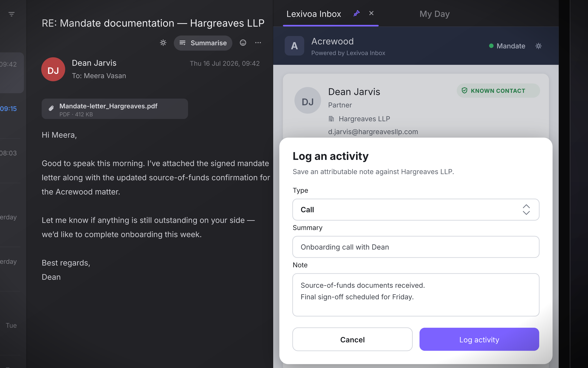Open the settings icon beside Mandate
The height and width of the screenshot is (368, 588).
[x=538, y=46]
